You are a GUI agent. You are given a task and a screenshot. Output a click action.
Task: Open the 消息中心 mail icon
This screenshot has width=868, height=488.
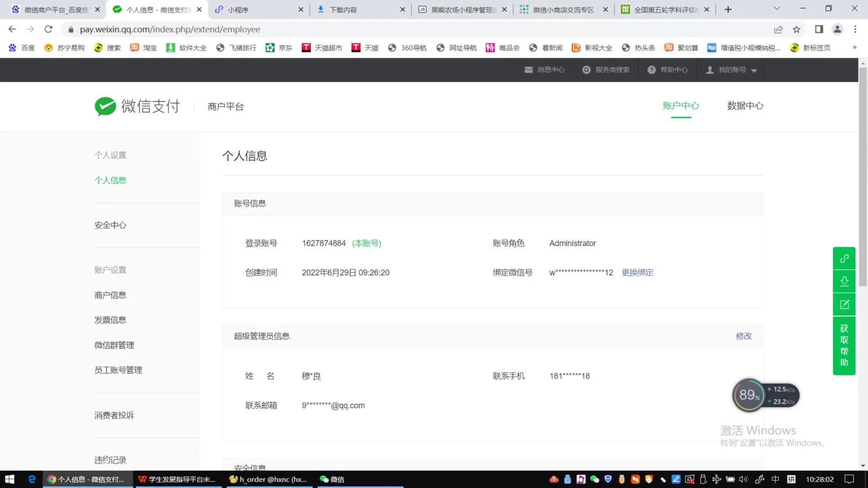[x=528, y=70]
